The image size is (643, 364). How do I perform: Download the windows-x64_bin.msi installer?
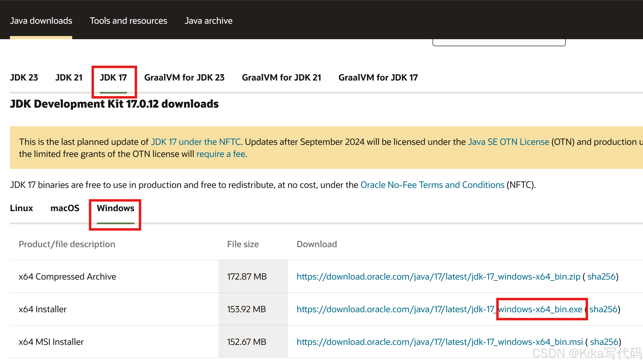tap(440, 342)
